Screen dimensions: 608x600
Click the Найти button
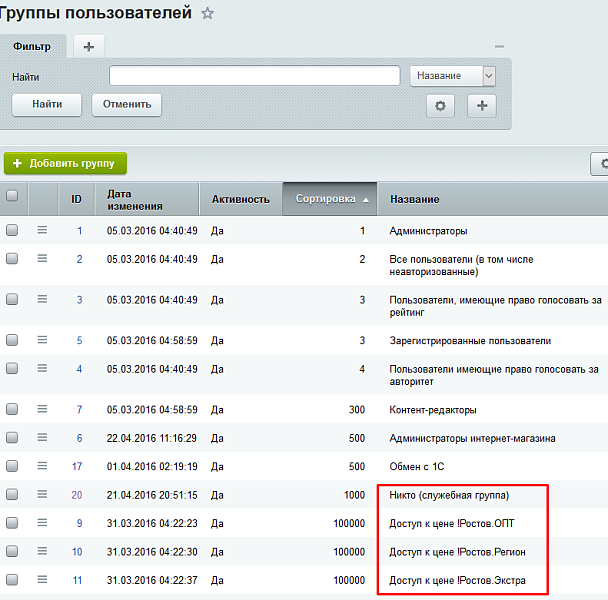click(47, 104)
